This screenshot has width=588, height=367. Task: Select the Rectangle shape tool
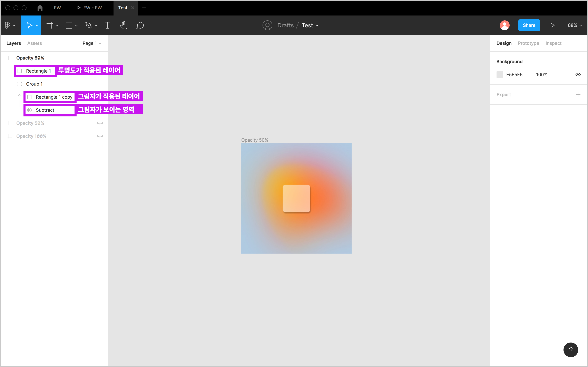(x=69, y=25)
